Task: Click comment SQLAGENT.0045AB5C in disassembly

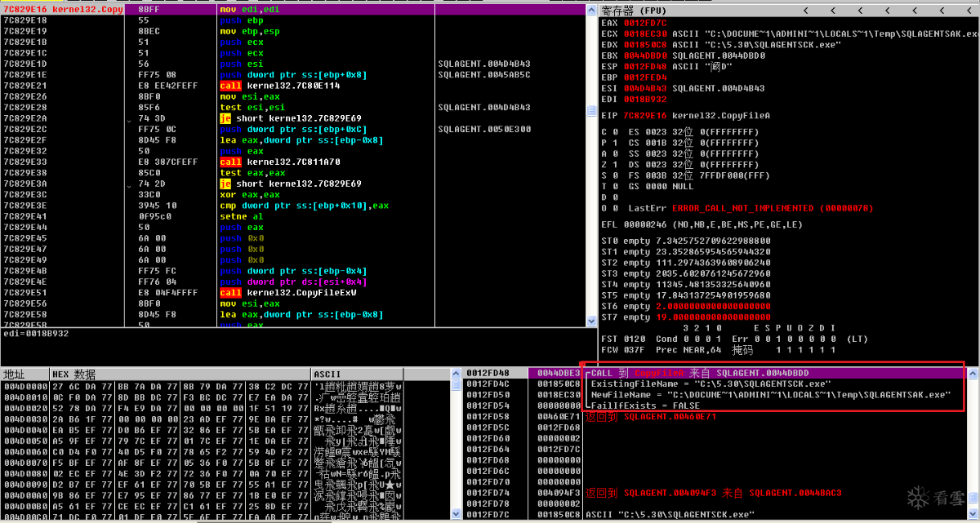Action: click(x=484, y=74)
